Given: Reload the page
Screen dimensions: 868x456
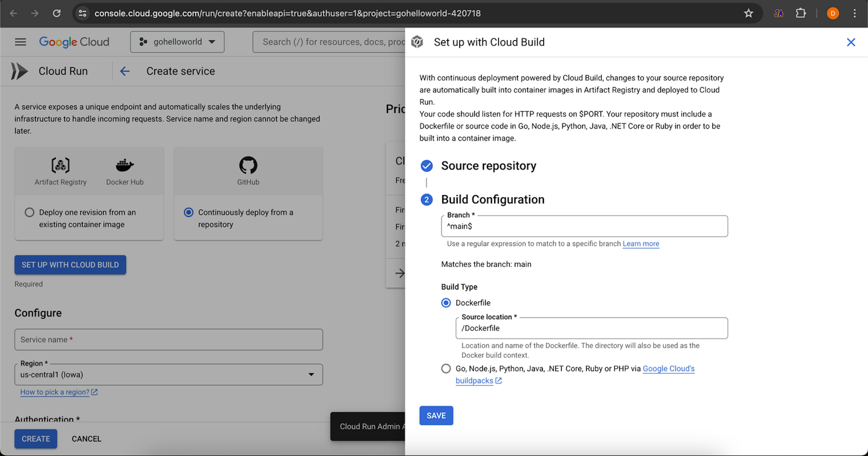Looking at the screenshot, I should [x=57, y=14].
